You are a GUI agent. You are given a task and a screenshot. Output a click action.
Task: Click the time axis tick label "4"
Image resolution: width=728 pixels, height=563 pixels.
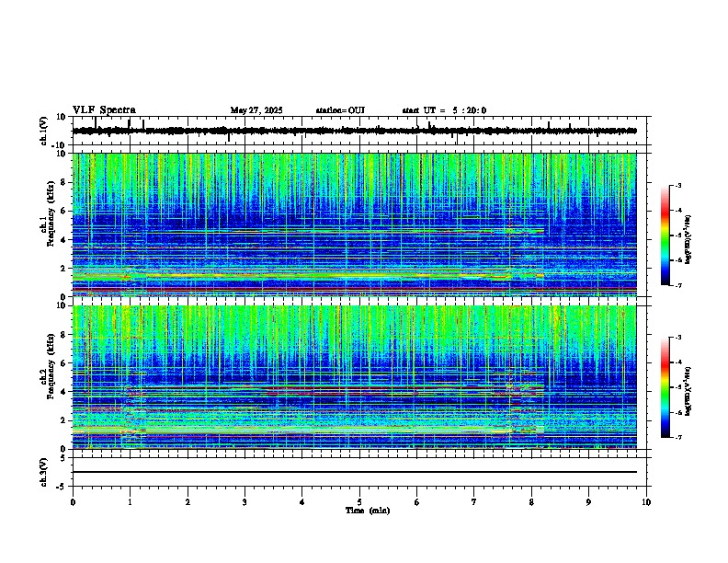302,502
